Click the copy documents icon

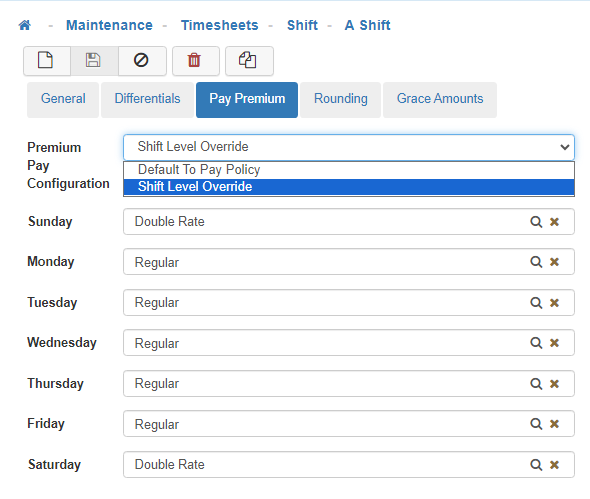(x=249, y=61)
